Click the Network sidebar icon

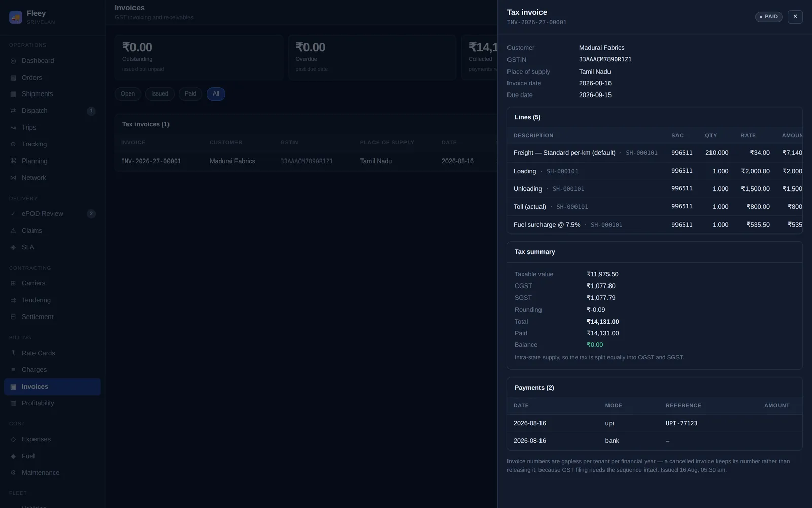pos(13,178)
